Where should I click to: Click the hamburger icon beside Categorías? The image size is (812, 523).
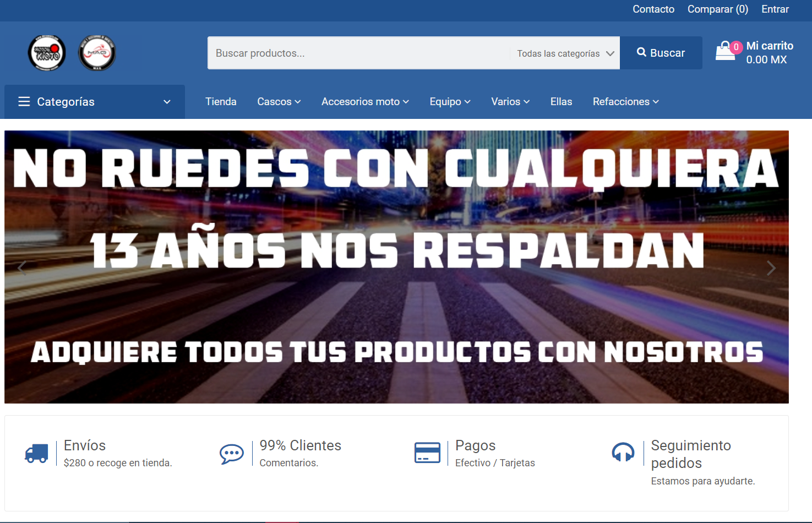pyautogui.click(x=24, y=101)
